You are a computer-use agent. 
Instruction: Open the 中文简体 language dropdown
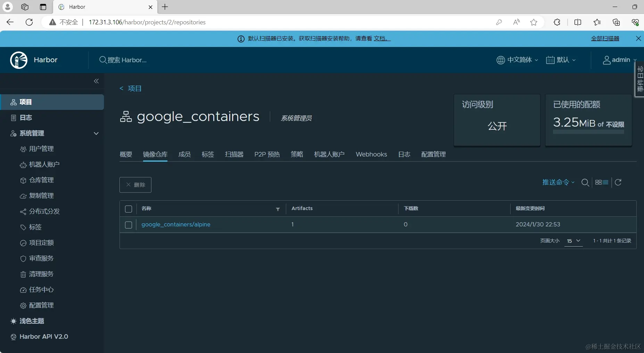click(518, 60)
